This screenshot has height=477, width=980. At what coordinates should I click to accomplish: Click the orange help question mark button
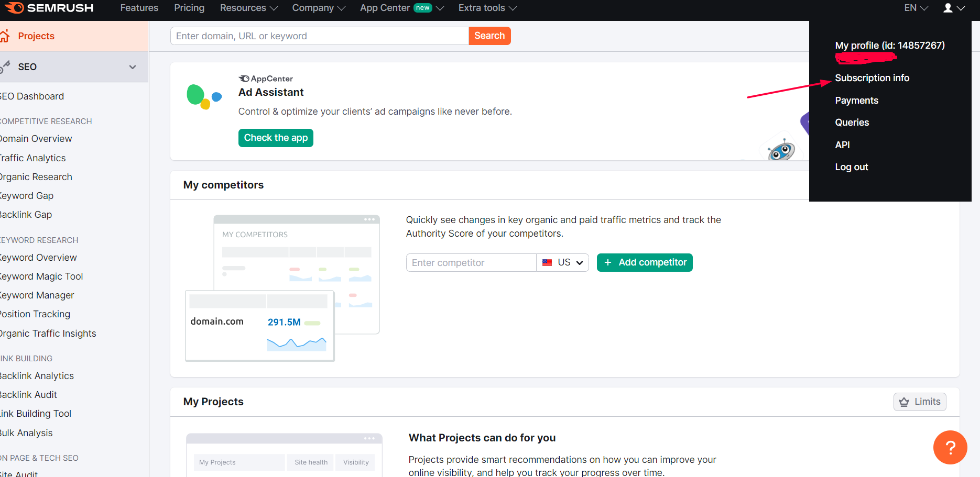point(950,447)
